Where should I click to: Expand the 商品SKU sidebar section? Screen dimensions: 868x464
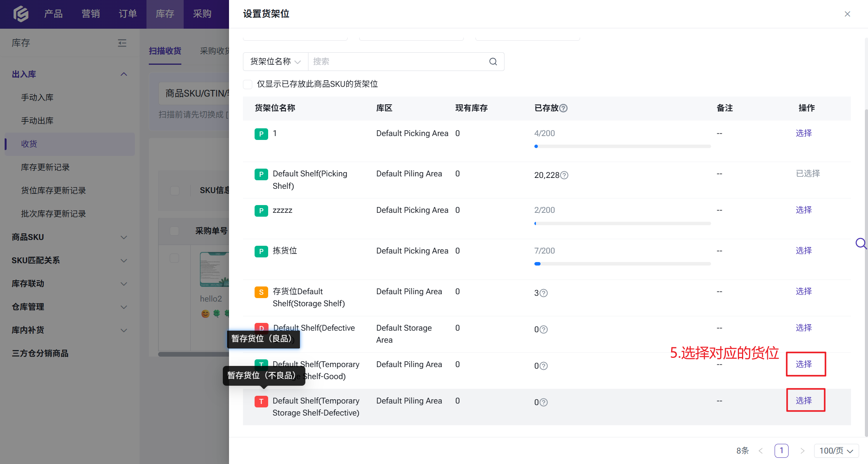pyautogui.click(x=70, y=237)
